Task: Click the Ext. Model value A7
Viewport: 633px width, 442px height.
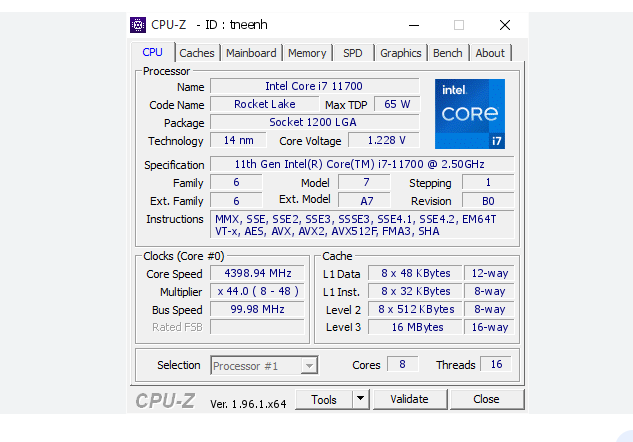Action: (x=364, y=201)
